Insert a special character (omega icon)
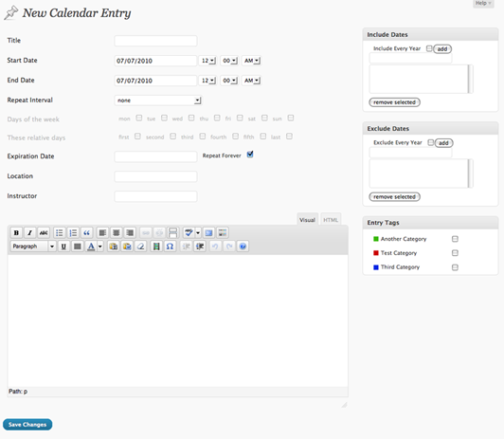This screenshot has width=504, height=439. point(170,247)
